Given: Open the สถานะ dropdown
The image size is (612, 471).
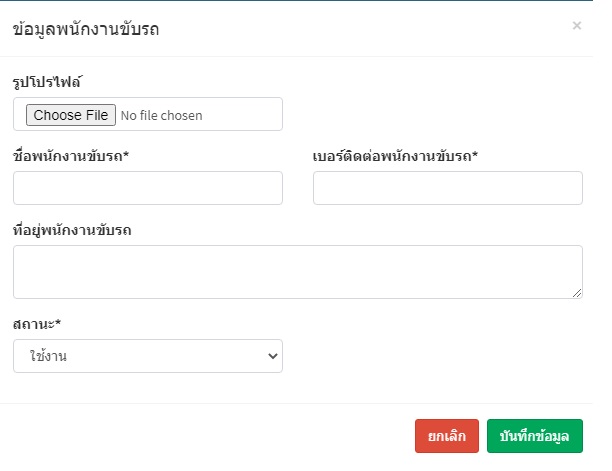Looking at the screenshot, I should click(148, 356).
